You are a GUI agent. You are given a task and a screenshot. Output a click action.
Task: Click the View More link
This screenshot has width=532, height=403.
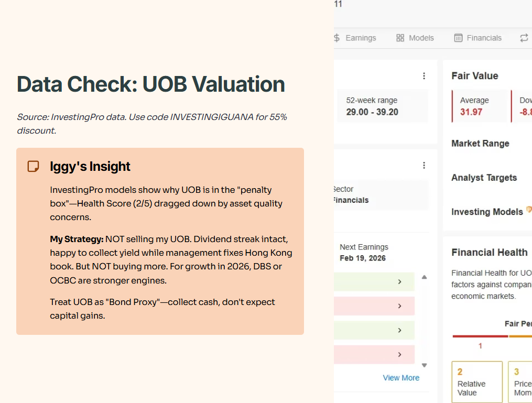401,377
